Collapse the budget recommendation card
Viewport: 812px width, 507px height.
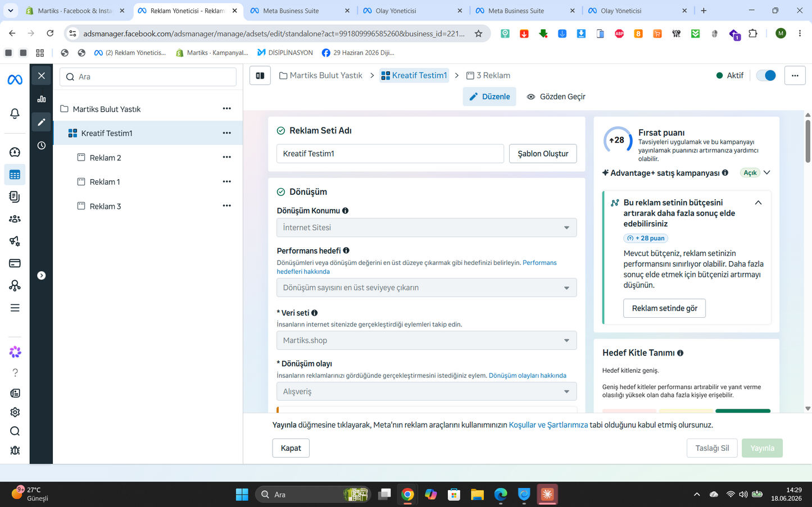(758, 203)
